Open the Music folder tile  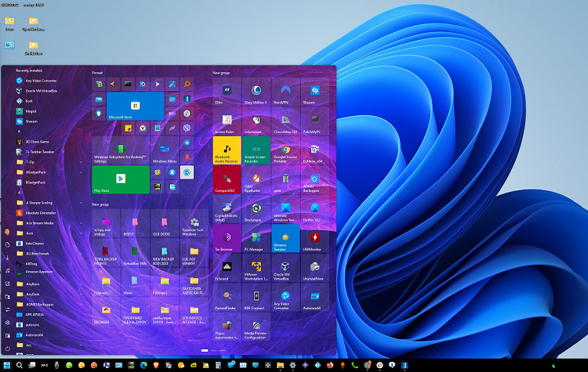(136, 283)
